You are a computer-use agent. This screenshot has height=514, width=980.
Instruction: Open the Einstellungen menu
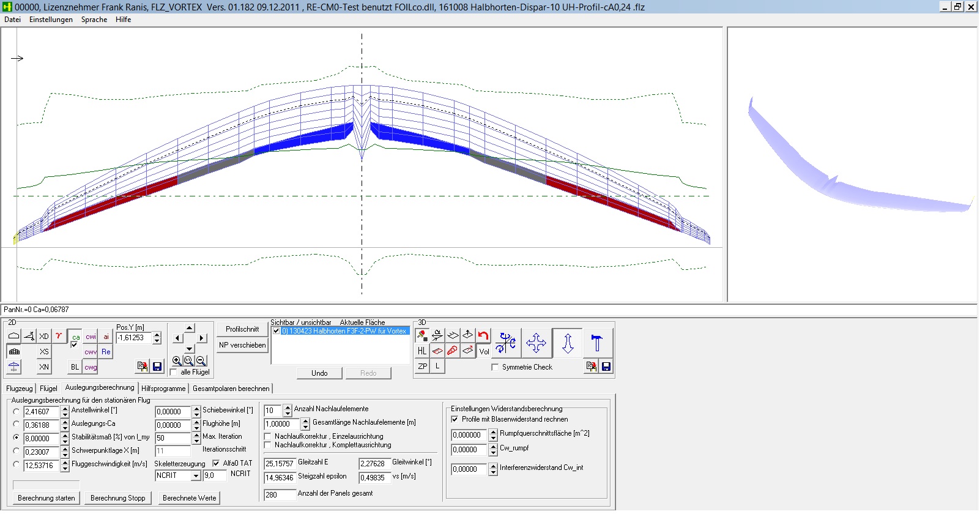click(51, 20)
